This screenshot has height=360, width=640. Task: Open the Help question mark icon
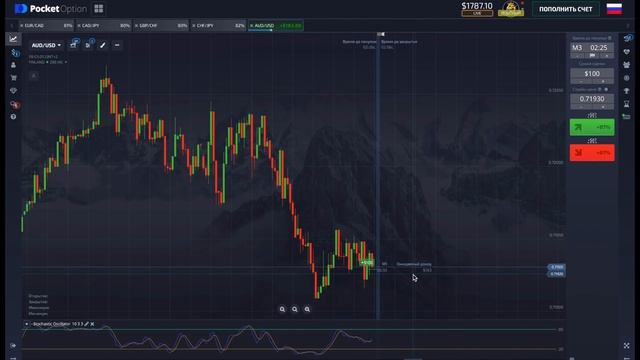13,117
